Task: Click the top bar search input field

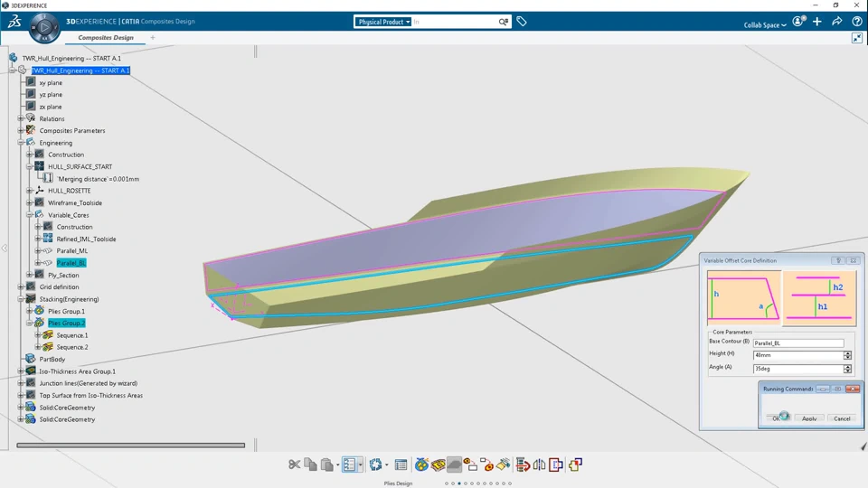Action: click(x=454, y=22)
